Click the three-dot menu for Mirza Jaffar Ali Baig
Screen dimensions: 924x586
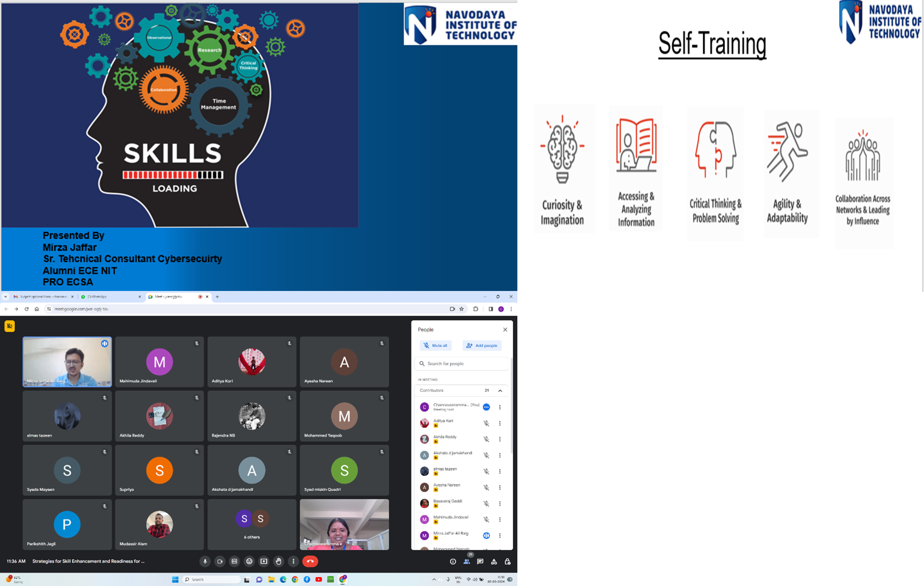501,533
